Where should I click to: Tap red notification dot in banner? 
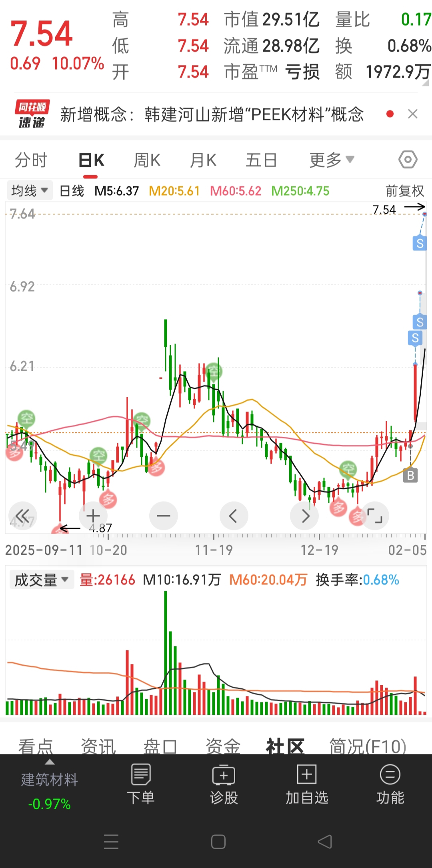click(390, 114)
